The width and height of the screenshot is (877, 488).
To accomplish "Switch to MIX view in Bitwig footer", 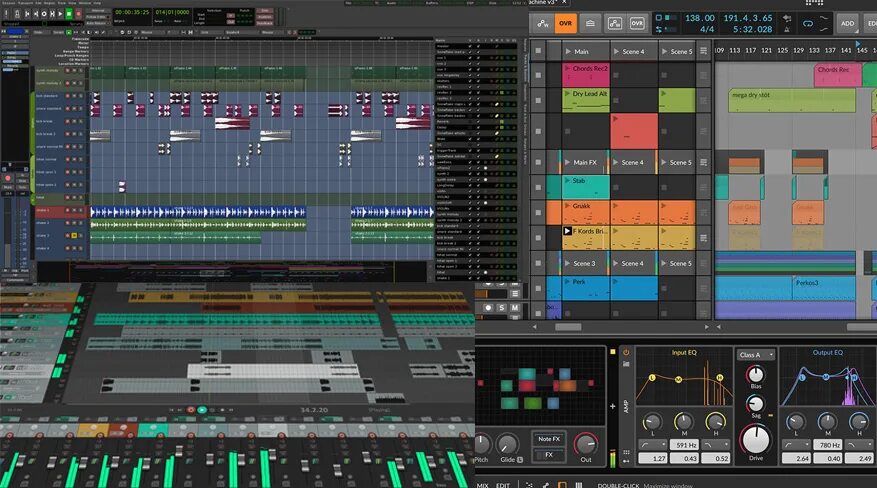I will (483, 485).
